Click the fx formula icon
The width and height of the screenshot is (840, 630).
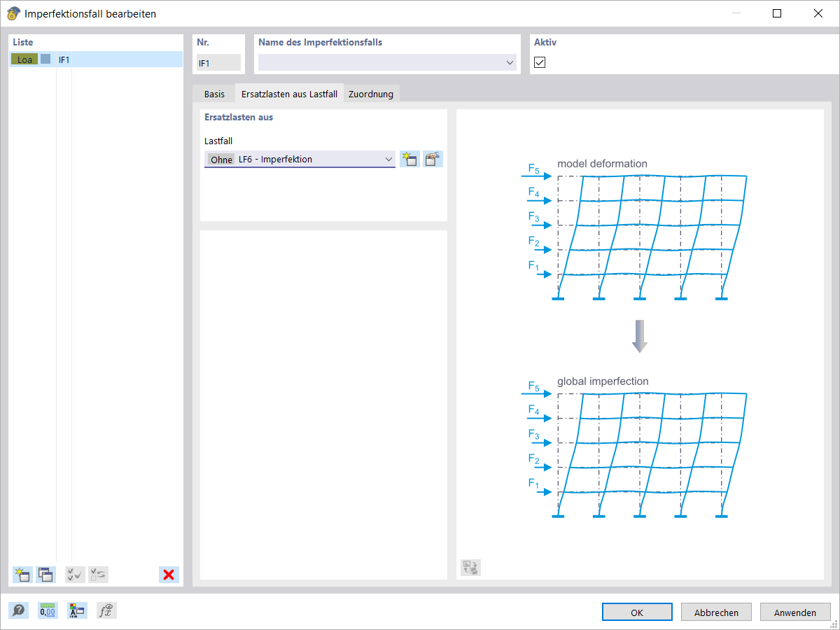[106, 610]
